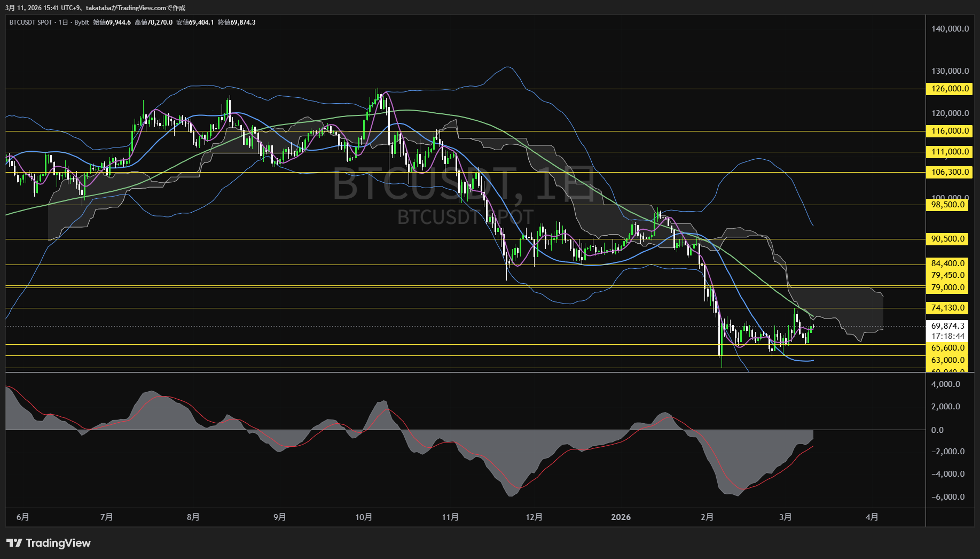Click the 10月 label on time axis
Image resolution: width=980 pixels, height=559 pixels.
point(364,517)
